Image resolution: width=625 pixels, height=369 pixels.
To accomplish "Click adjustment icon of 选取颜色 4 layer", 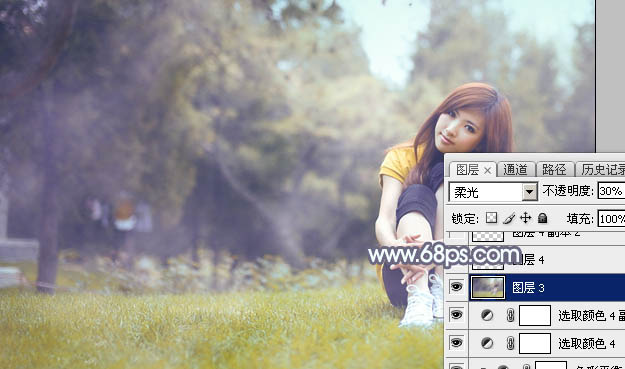I will pos(487,343).
